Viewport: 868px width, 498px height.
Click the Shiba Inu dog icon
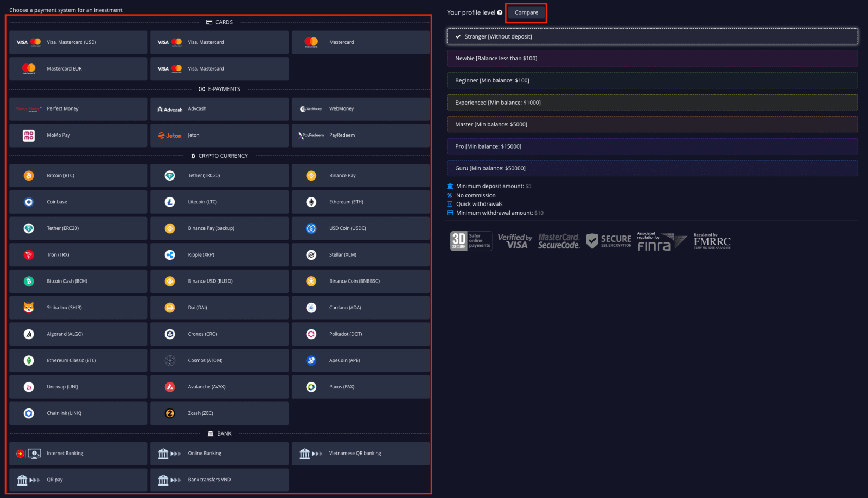coord(29,308)
